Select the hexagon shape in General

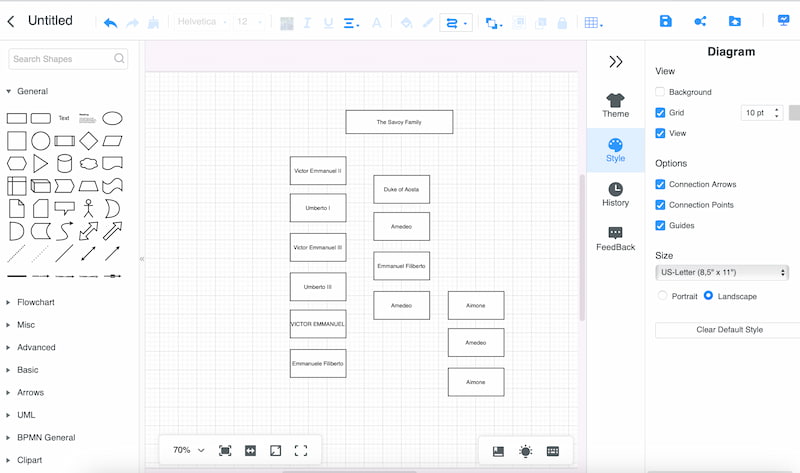(16, 163)
